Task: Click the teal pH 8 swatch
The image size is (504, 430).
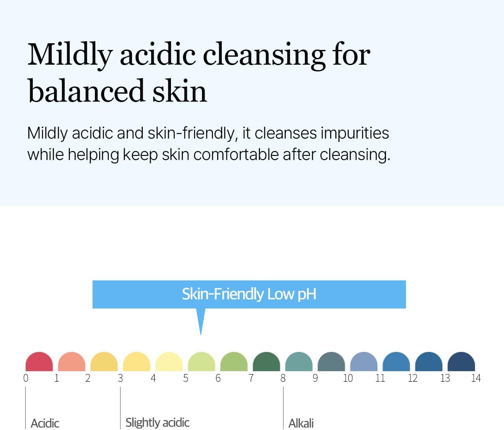Action: [299, 362]
